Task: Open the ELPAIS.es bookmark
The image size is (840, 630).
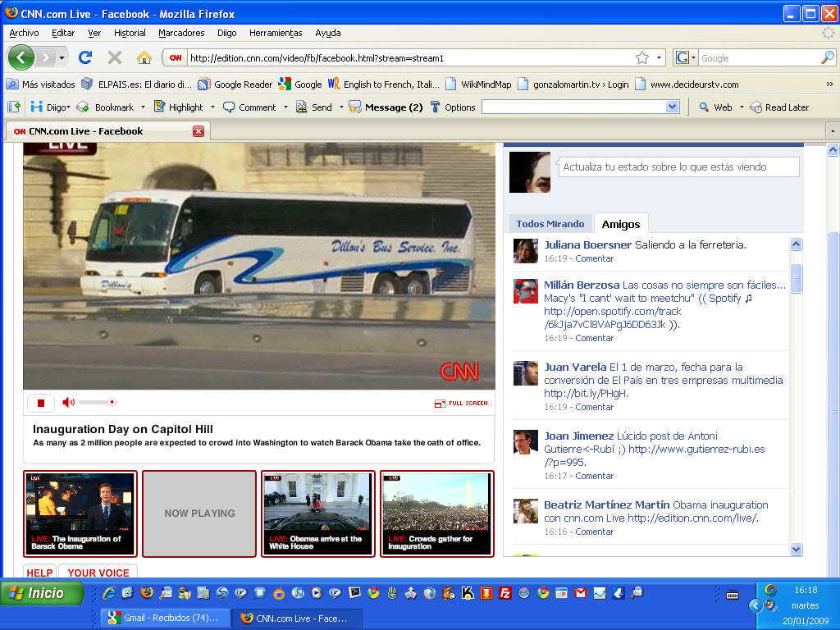Action: [x=137, y=84]
